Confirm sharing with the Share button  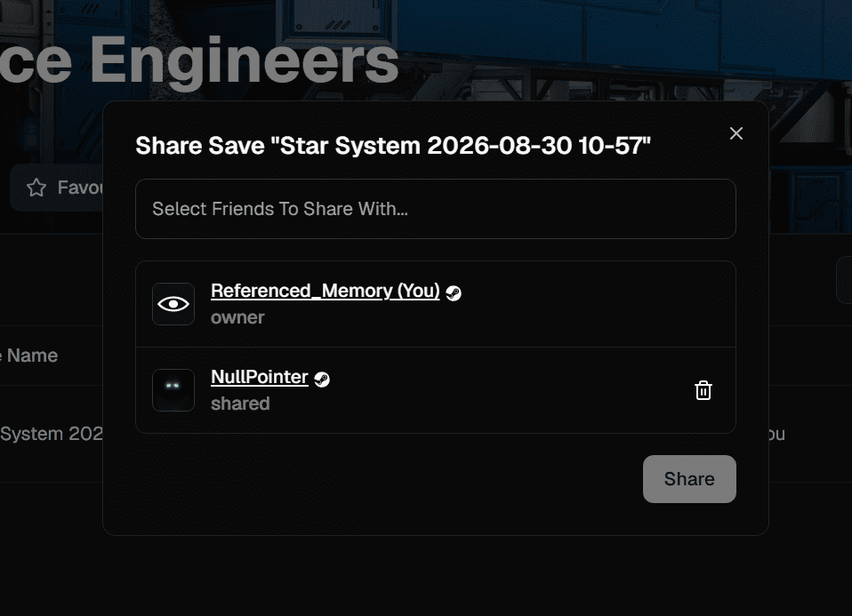(x=689, y=478)
